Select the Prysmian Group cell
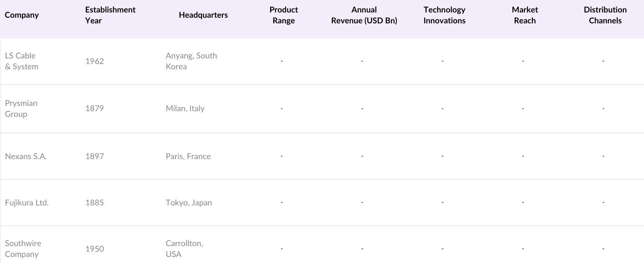Viewport: 644px width, 263px height. pos(21,109)
